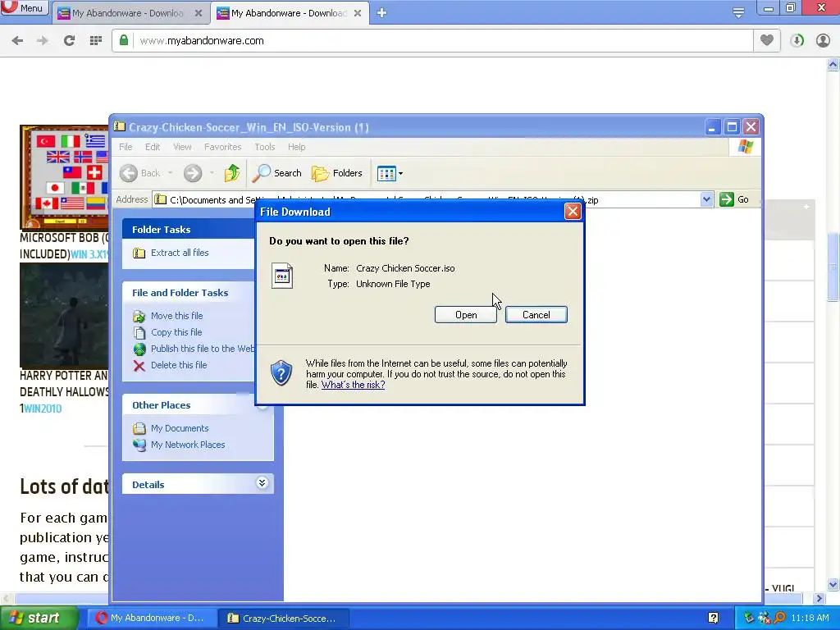Close the File Download dialog with X
The width and height of the screenshot is (840, 630).
573,212
